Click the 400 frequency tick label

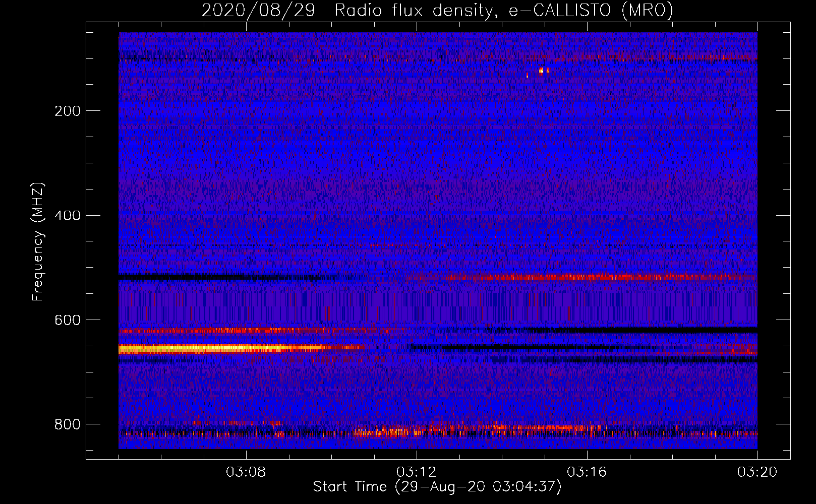(68, 216)
